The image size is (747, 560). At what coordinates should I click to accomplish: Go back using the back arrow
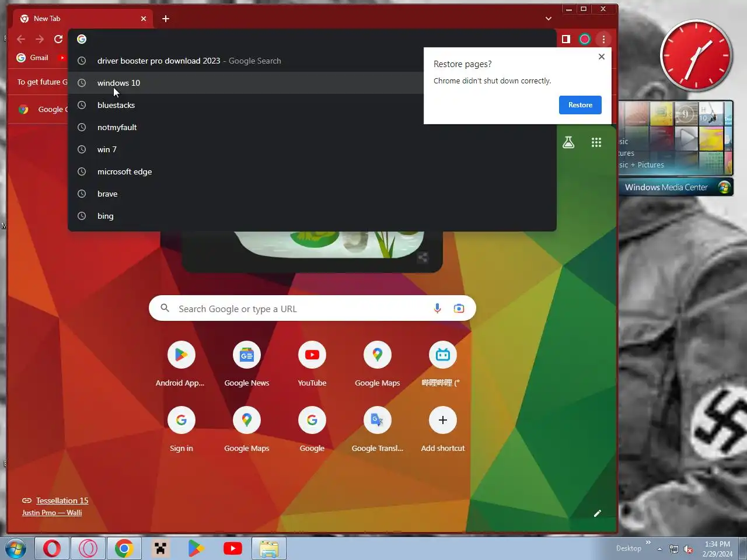tap(21, 39)
